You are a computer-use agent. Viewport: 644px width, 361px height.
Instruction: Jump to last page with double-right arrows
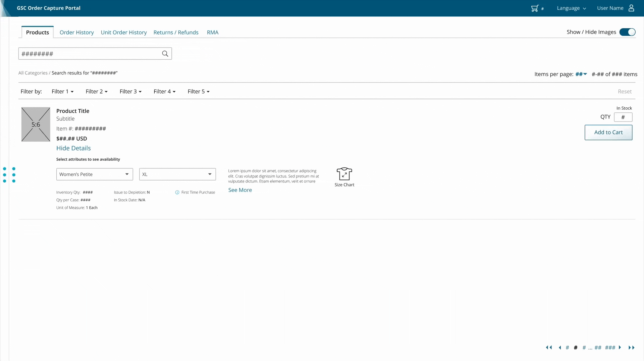631,348
